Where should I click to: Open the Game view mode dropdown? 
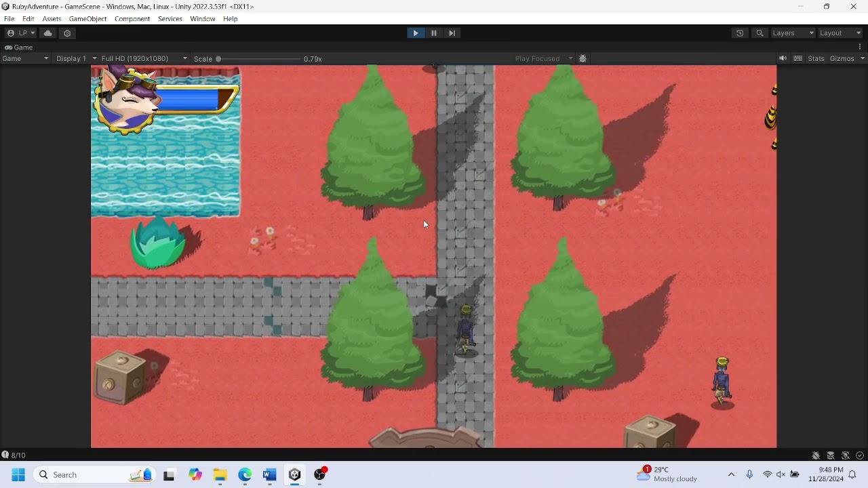[x=26, y=58]
